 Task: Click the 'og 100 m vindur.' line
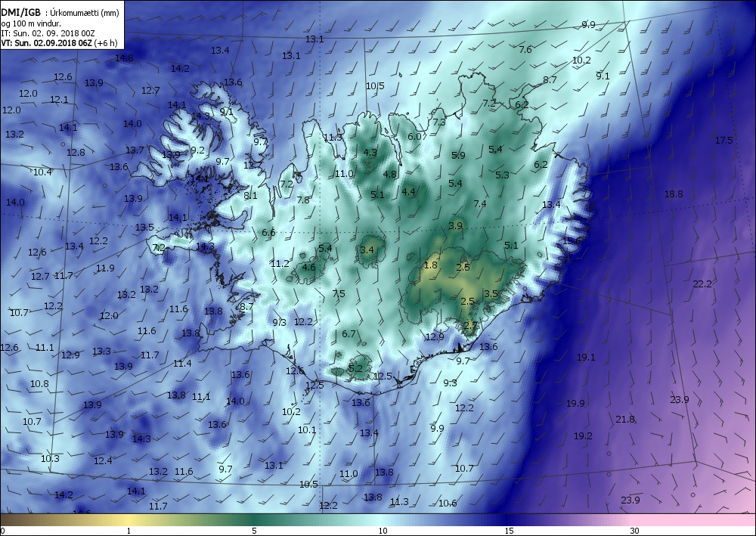coord(31,23)
